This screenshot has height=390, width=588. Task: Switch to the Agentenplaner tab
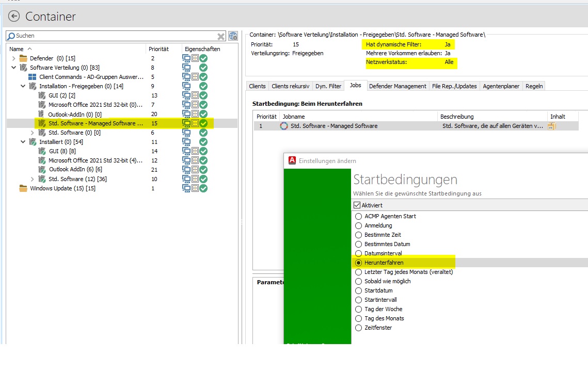[501, 86]
